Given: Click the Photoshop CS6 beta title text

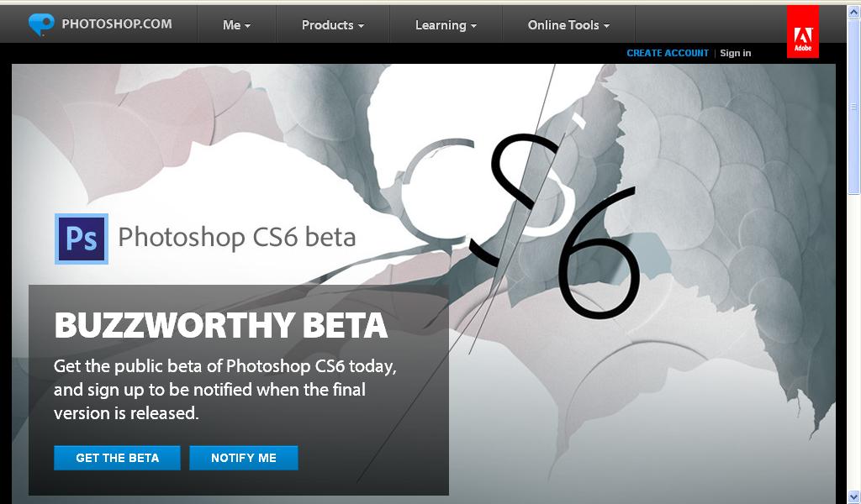Looking at the screenshot, I should coord(237,238).
